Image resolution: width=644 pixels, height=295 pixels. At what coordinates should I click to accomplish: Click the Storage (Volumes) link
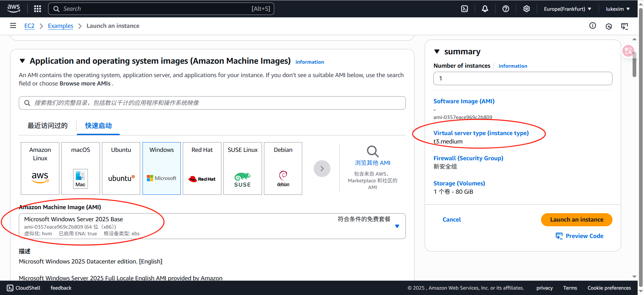click(459, 183)
